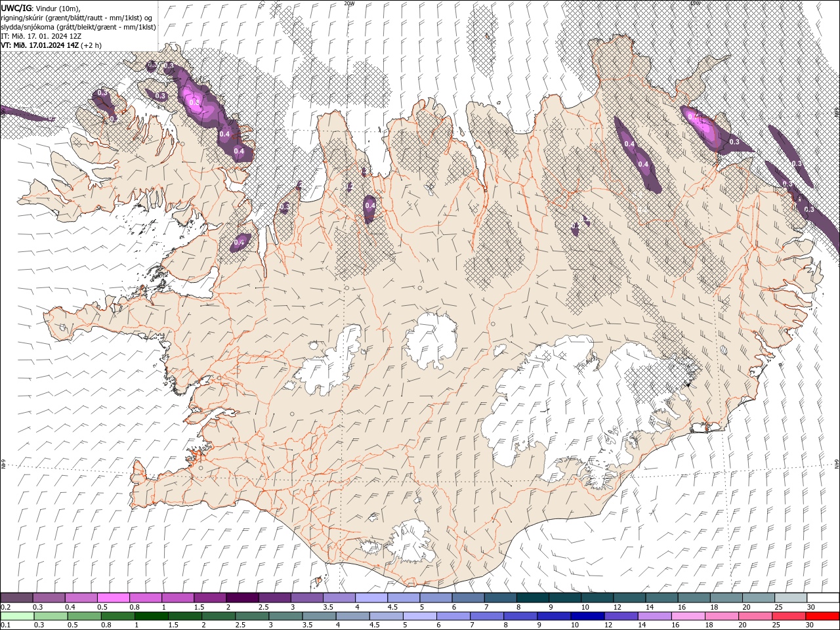This screenshot has width=840, height=630.
Task: Click the '20W' longitude label at top
Action: pos(350,3)
